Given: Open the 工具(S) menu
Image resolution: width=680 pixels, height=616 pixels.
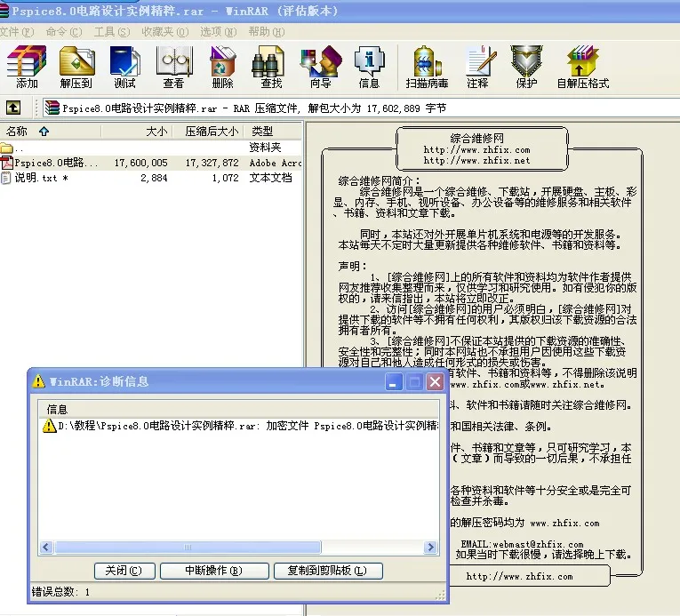Looking at the screenshot, I should pos(112,32).
